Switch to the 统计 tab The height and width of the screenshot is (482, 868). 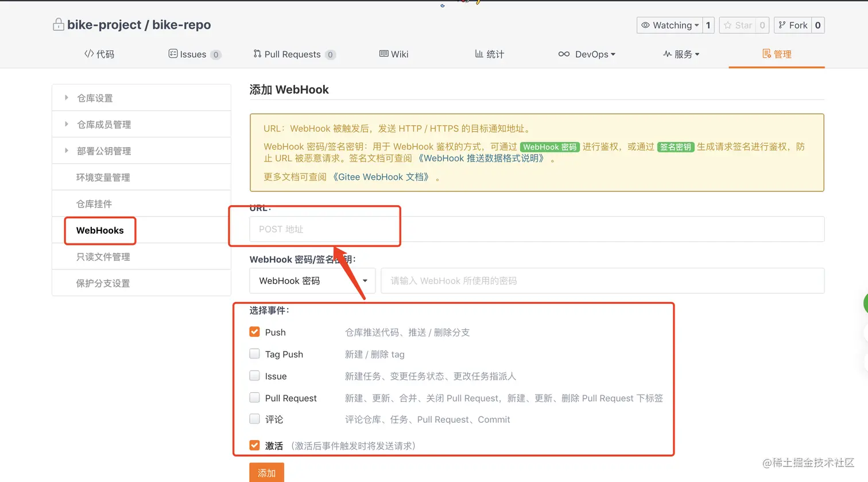coord(490,54)
